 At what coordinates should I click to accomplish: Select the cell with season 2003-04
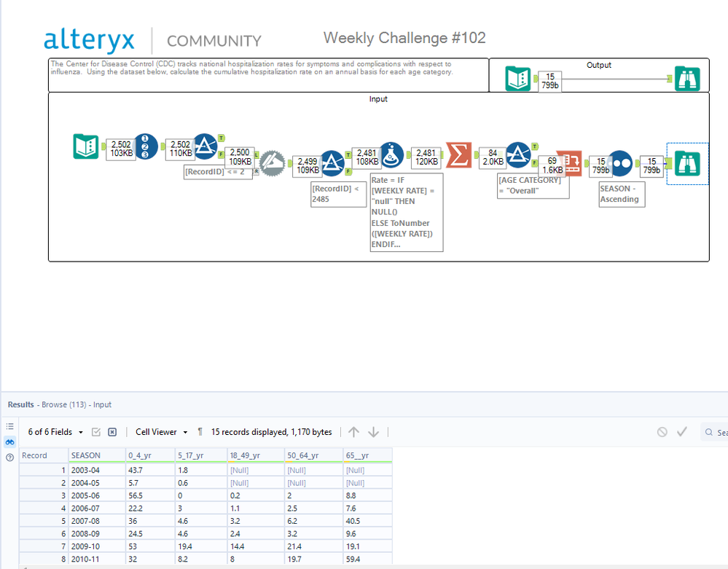pyautogui.click(x=97, y=470)
